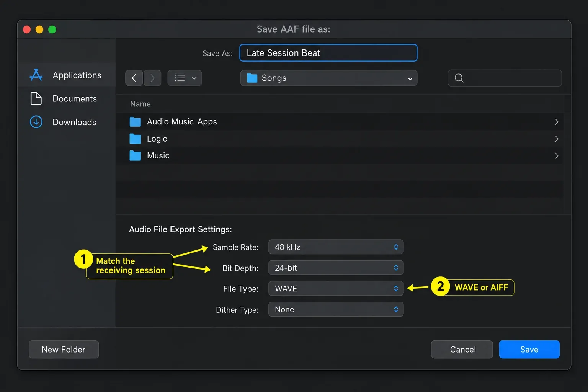Expand chevron on the Logic row
The height and width of the screenshot is (392, 588).
557,139
